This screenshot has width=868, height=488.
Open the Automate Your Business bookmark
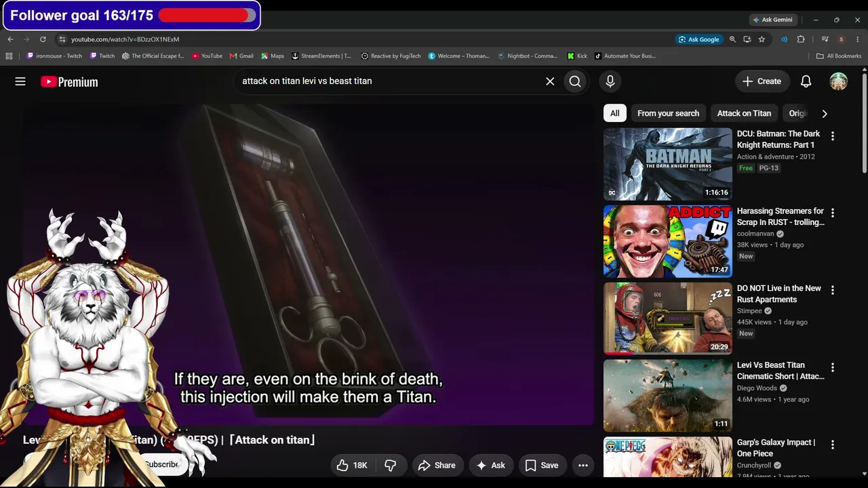tap(624, 56)
